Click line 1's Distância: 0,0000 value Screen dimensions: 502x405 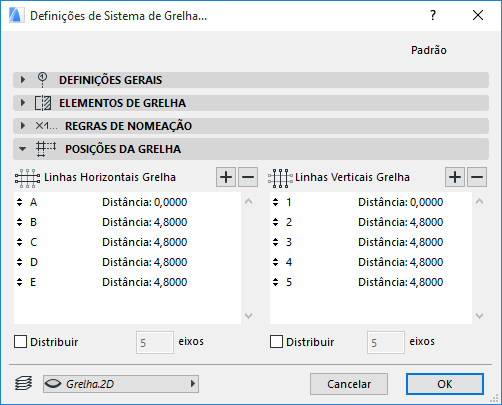[400, 202]
